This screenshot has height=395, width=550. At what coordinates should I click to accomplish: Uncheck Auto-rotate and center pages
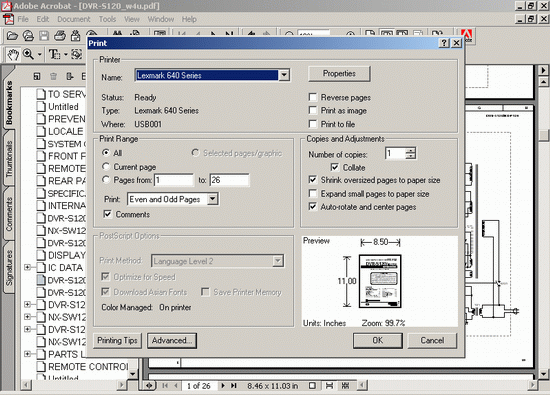coord(313,206)
